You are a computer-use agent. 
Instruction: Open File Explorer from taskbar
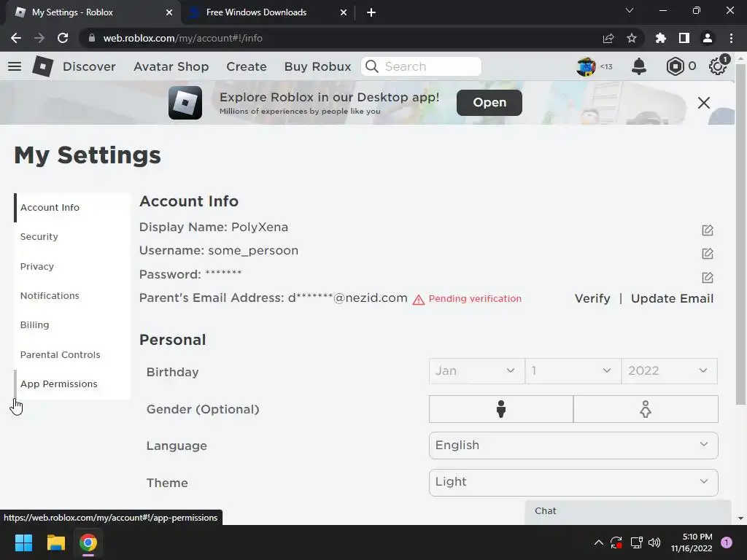tap(55, 542)
